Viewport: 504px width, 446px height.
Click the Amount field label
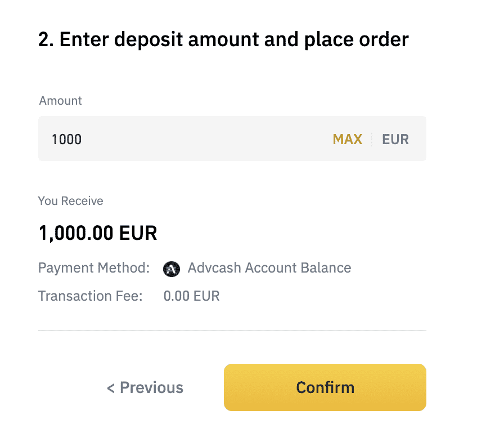[60, 100]
